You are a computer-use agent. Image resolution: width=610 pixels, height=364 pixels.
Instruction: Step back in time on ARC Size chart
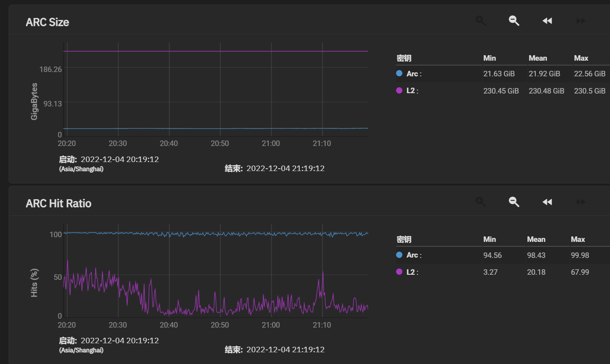(x=547, y=21)
